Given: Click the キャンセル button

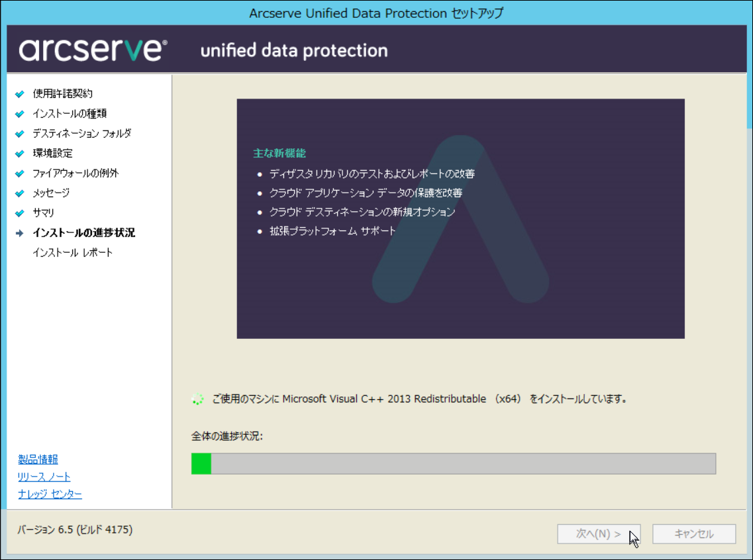Looking at the screenshot, I should click(x=694, y=534).
